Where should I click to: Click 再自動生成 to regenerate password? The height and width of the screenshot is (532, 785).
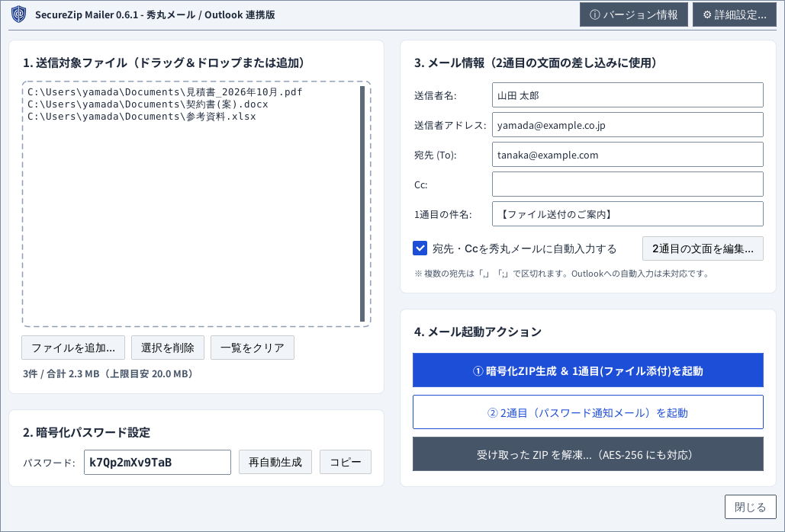pyautogui.click(x=275, y=462)
